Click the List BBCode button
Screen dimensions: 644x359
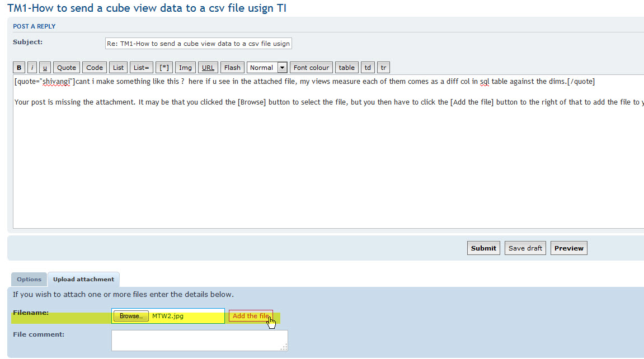coord(119,68)
